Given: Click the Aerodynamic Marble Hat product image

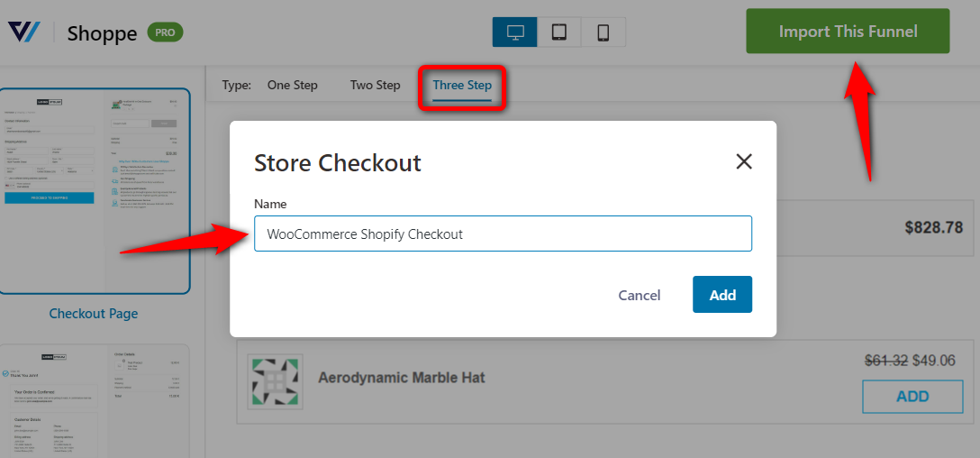Looking at the screenshot, I should point(275,381).
